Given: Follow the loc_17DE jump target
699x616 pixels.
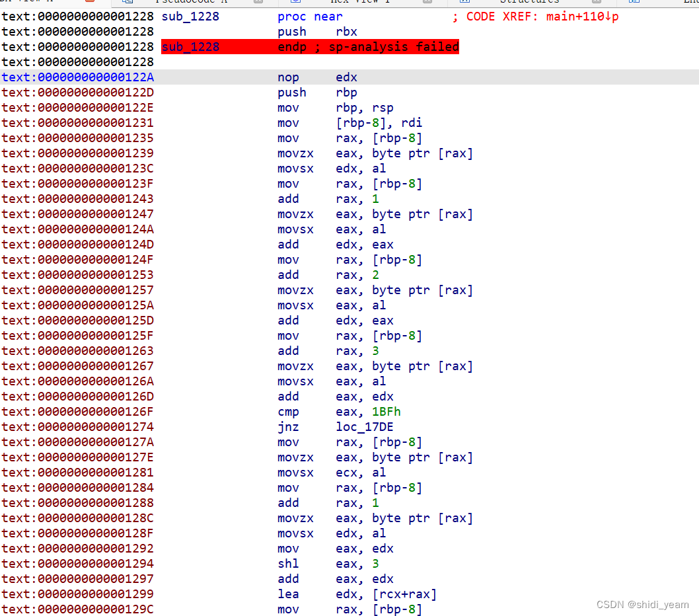Looking at the screenshot, I should tap(364, 426).
